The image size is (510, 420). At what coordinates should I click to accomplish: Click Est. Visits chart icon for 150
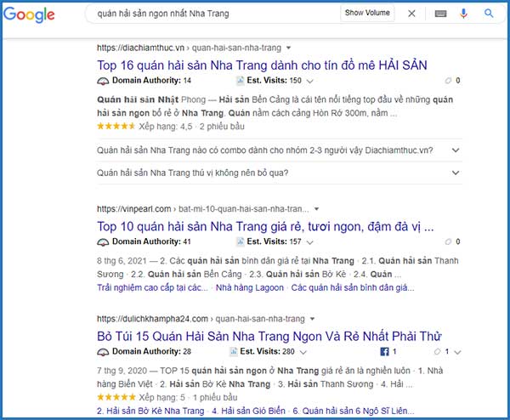point(240,81)
